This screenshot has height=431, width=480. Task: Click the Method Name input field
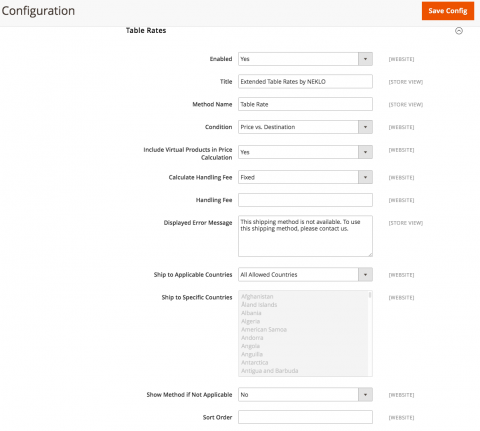tap(305, 104)
